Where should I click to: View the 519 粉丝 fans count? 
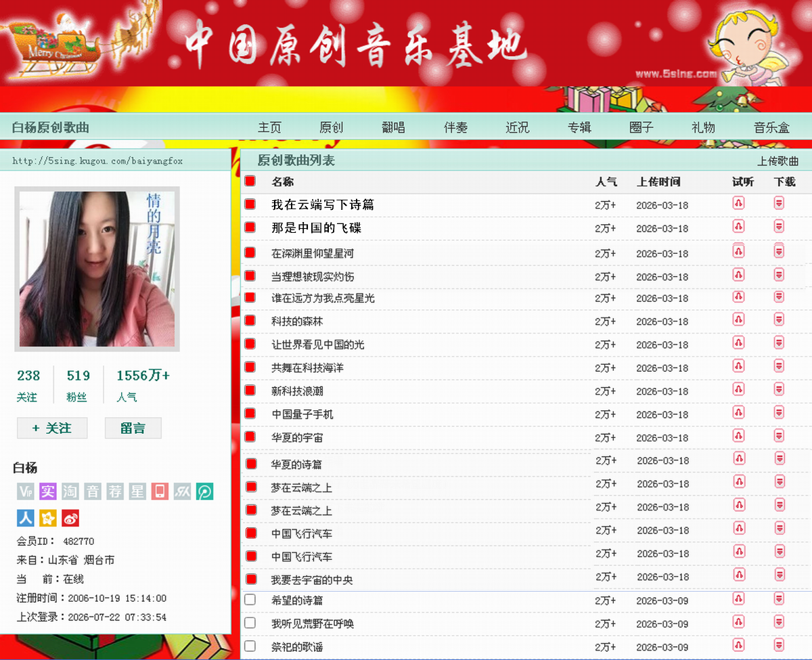pos(78,384)
